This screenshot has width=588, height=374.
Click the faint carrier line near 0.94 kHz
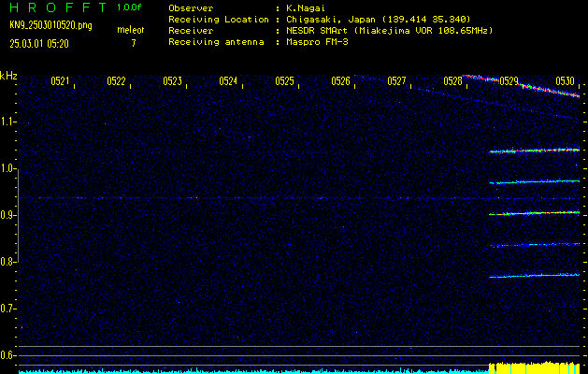300,197
